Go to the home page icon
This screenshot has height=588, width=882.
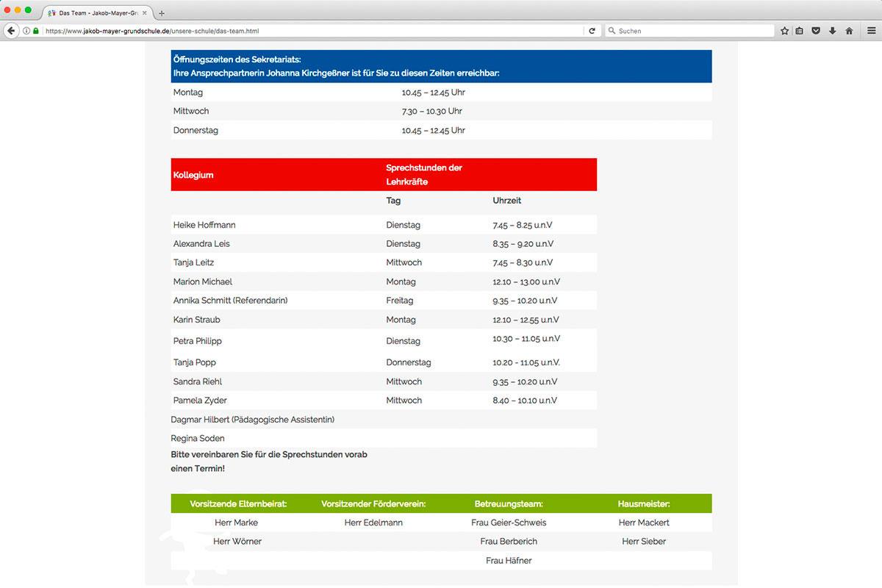[x=849, y=31]
